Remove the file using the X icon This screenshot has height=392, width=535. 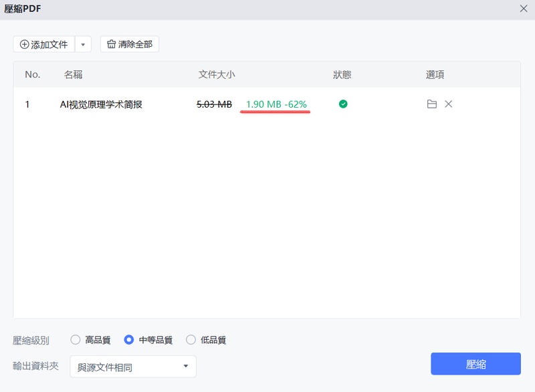tap(449, 104)
